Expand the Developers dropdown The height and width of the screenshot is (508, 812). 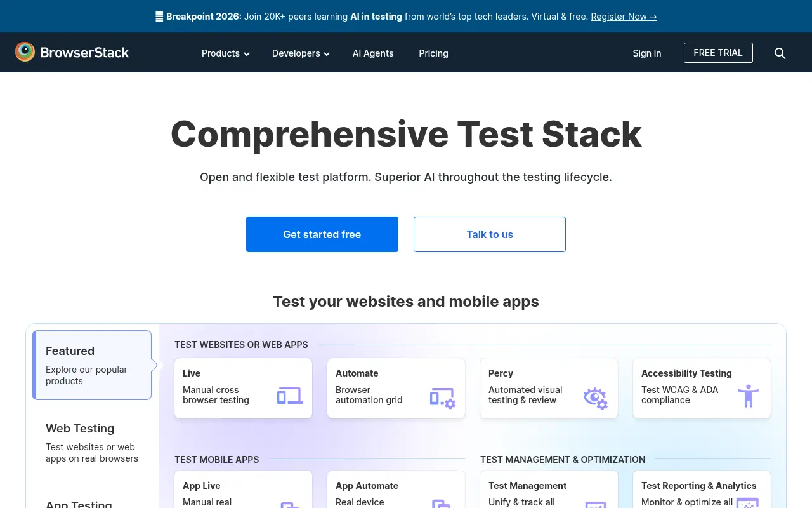[x=300, y=53]
